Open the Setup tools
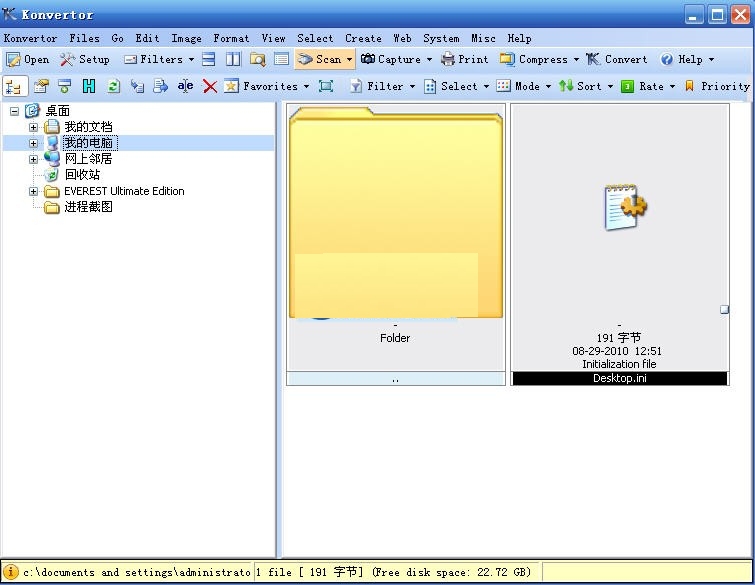 pos(85,59)
